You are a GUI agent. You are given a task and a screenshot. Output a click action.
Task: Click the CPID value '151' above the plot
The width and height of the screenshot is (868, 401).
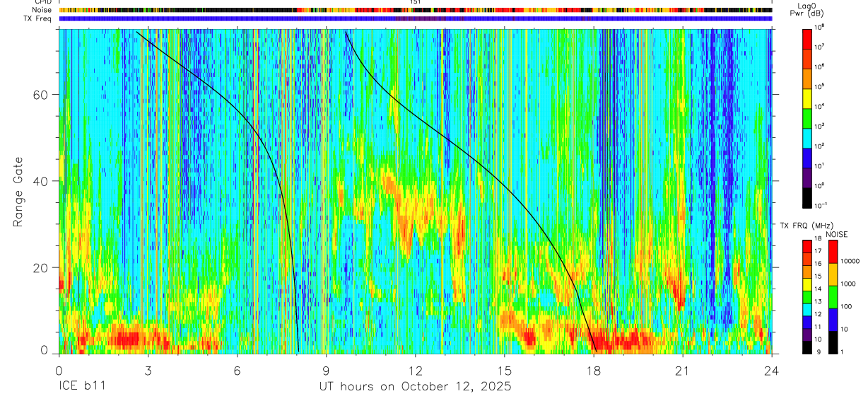click(x=416, y=2)
